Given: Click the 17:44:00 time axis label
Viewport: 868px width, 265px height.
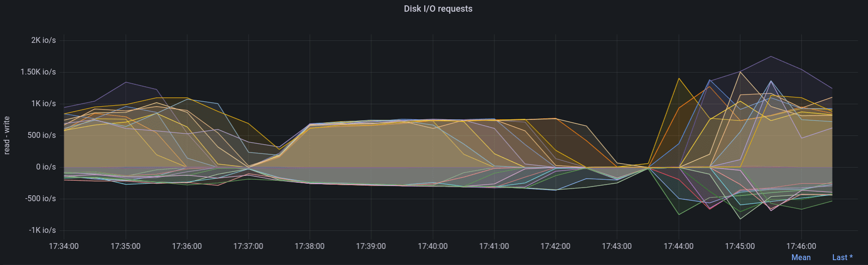Looking at the screenshot, I should 678,246.
